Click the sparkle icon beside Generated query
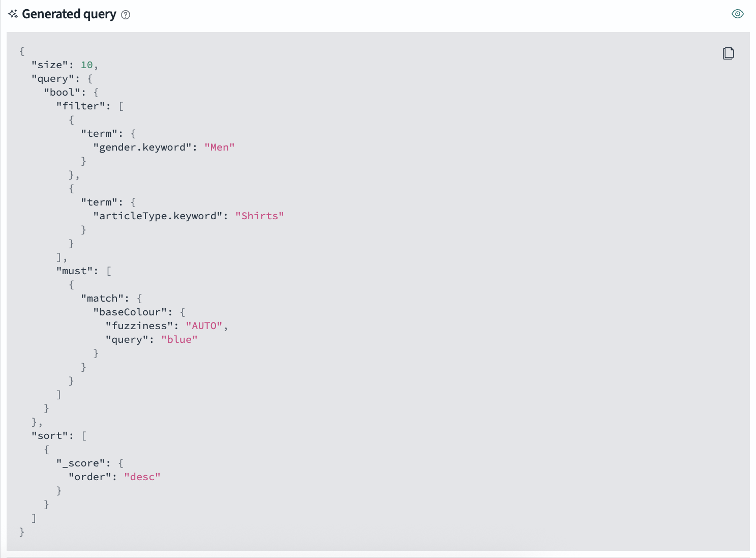756x558 pixels. [x=13, y=14]
